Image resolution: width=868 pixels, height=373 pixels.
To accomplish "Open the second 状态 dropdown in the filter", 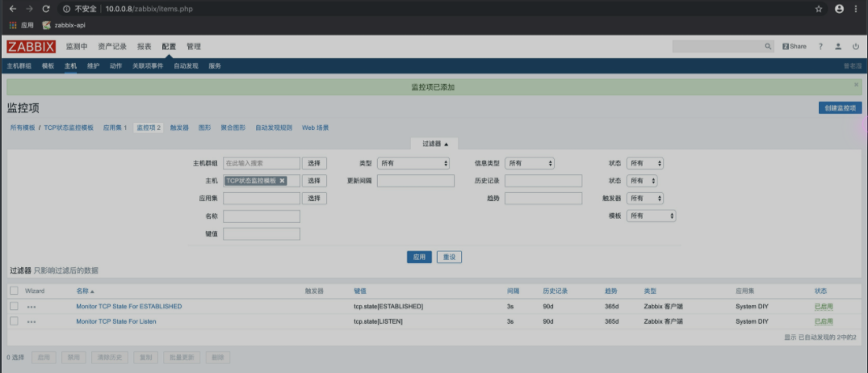I will point(642,180).
